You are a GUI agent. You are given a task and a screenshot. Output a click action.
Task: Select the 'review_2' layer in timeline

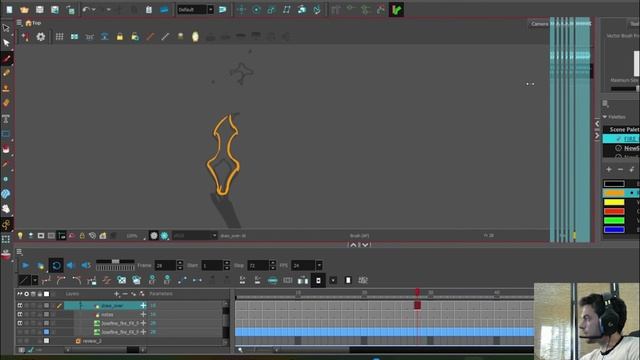coord(91,341)
